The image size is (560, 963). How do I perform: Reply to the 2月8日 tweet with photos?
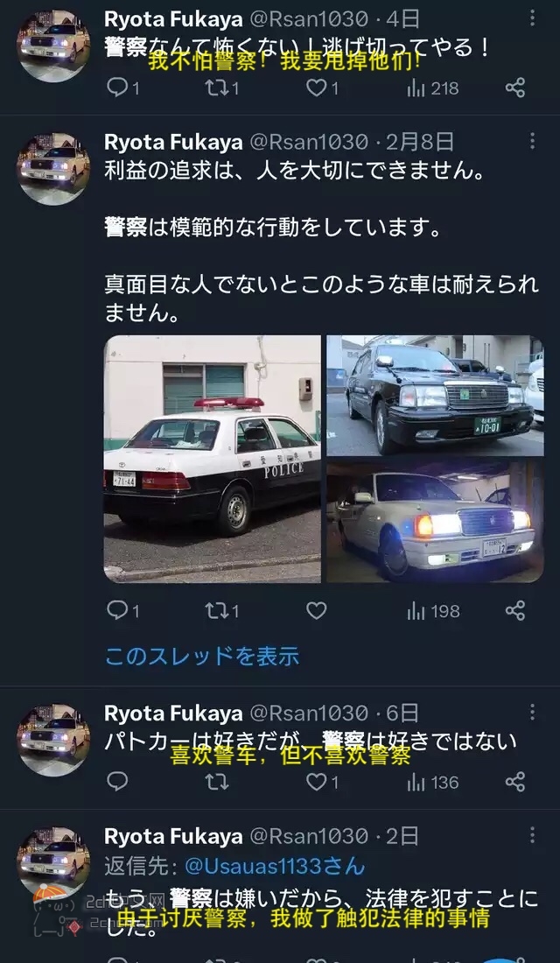pyautogui.click(x=122, y=611)
